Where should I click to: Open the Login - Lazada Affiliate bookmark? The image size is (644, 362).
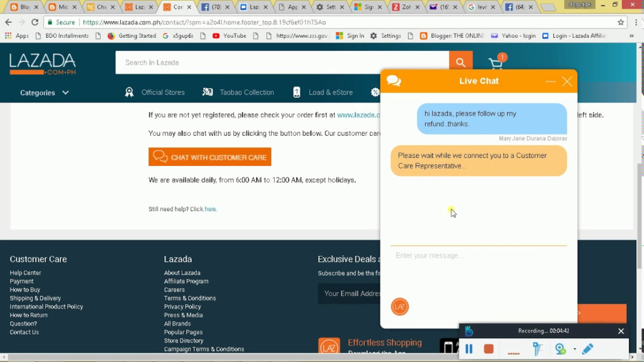[574, 36]
